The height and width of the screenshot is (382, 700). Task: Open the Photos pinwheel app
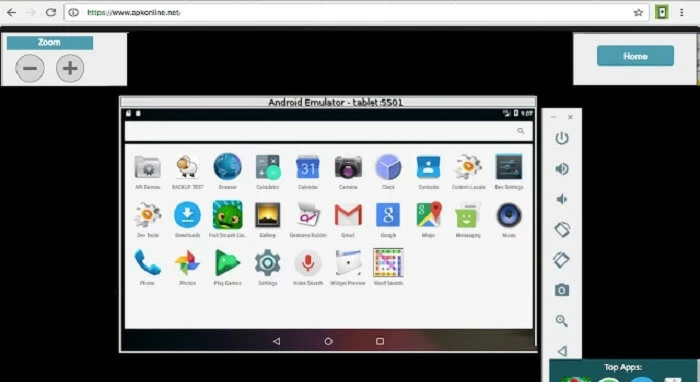pyautogui.click(x=187, y=263)
